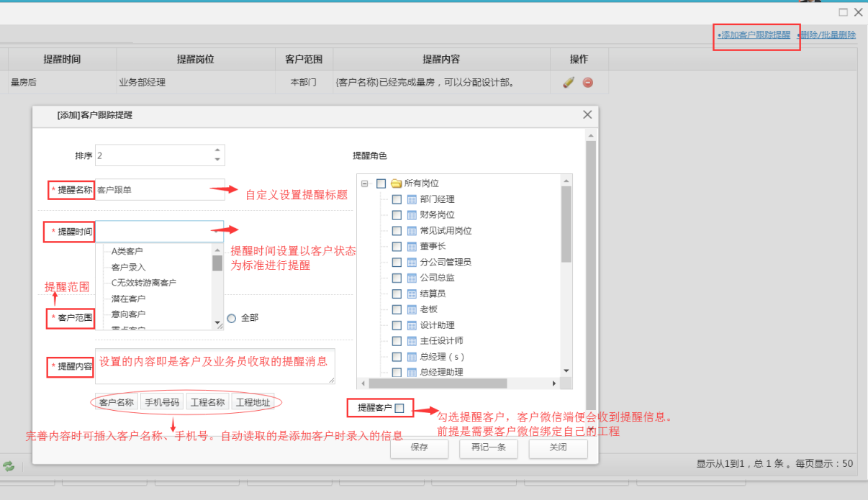Click the red delete icon in 操作 column
Screen dimensions: 868x500
587,82
